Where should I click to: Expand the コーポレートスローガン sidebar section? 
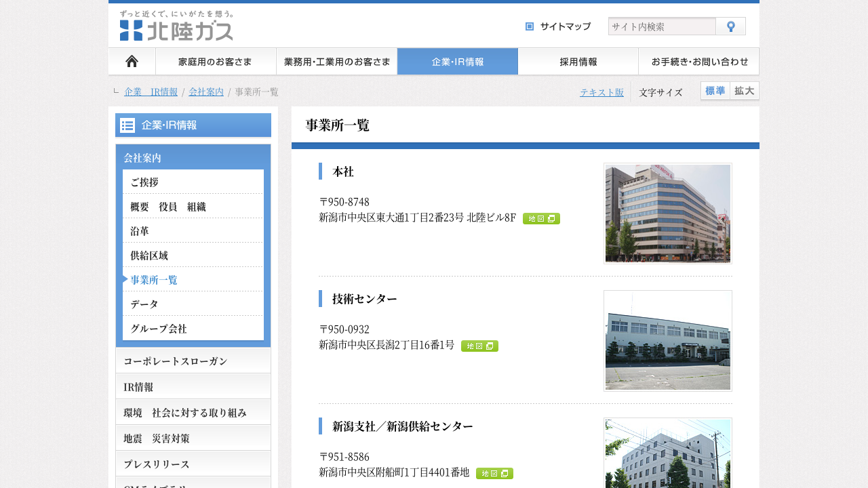(193, 361)
